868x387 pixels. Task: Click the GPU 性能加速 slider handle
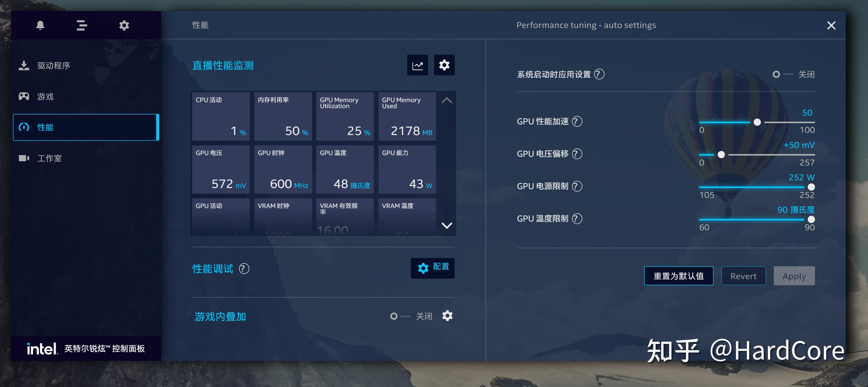pyautogui.click(x=757, y=122)
